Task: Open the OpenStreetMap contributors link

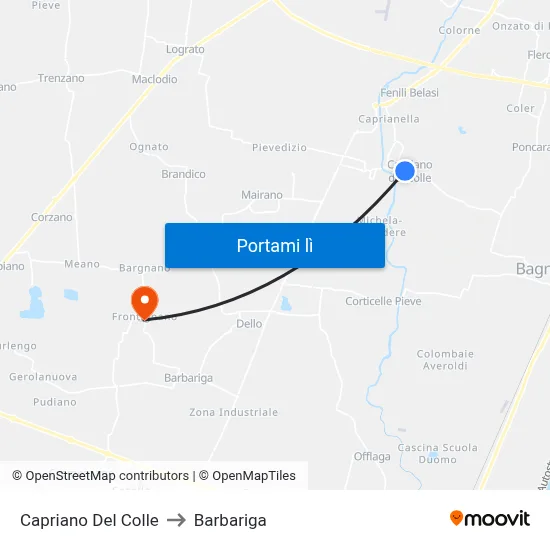Action: 101,476
